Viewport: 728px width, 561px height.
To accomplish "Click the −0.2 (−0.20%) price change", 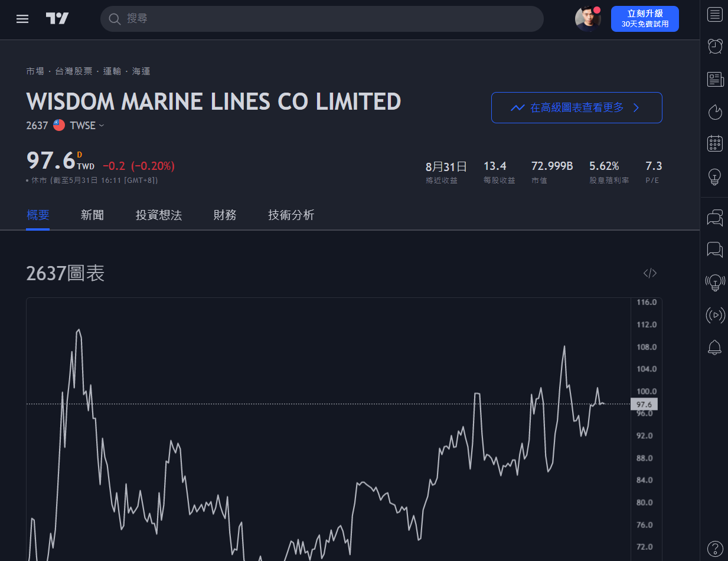I will click(x=139, y=166).
